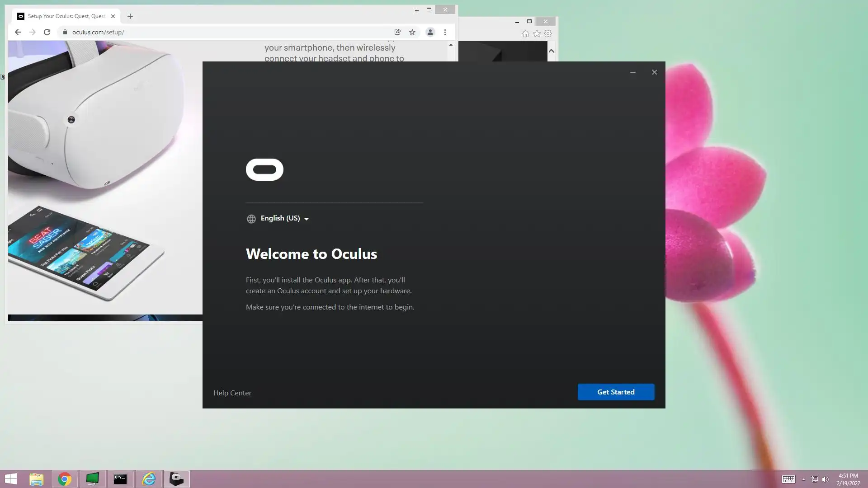The image size is (868, 488).
Task: Expand the English (US) language dropdown
Action: tap(285, 218)
